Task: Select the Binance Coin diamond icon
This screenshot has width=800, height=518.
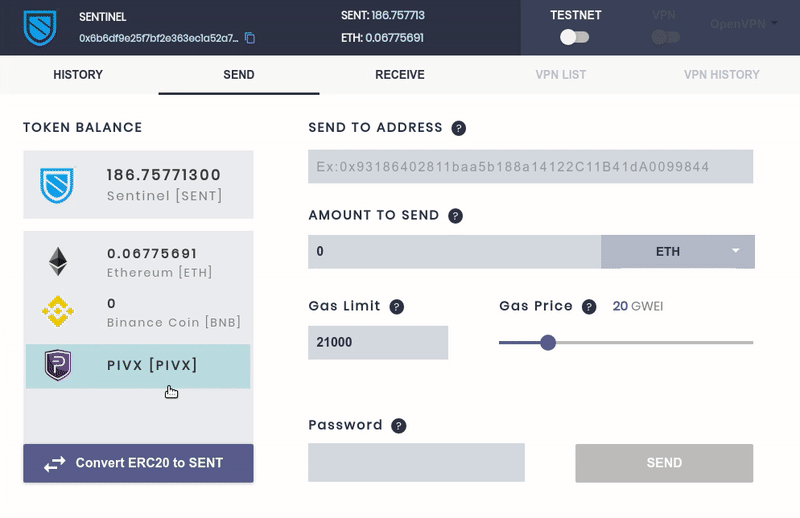Action: point(58,311)
